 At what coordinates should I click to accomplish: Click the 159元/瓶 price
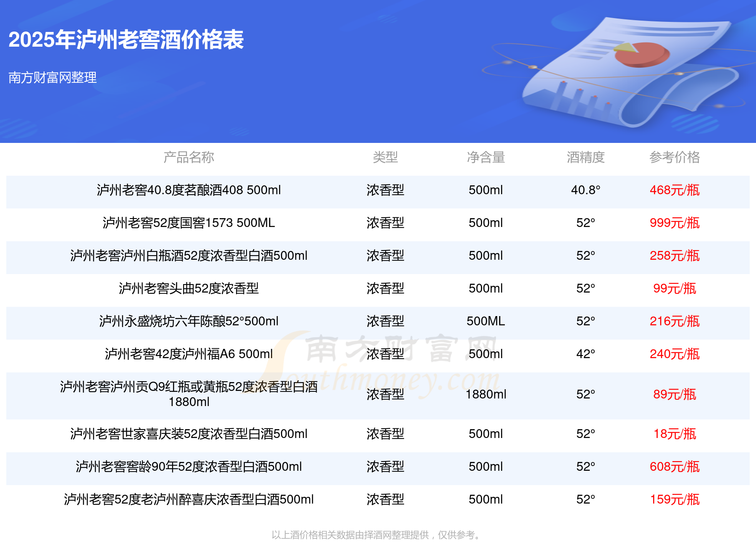(675, 499)
